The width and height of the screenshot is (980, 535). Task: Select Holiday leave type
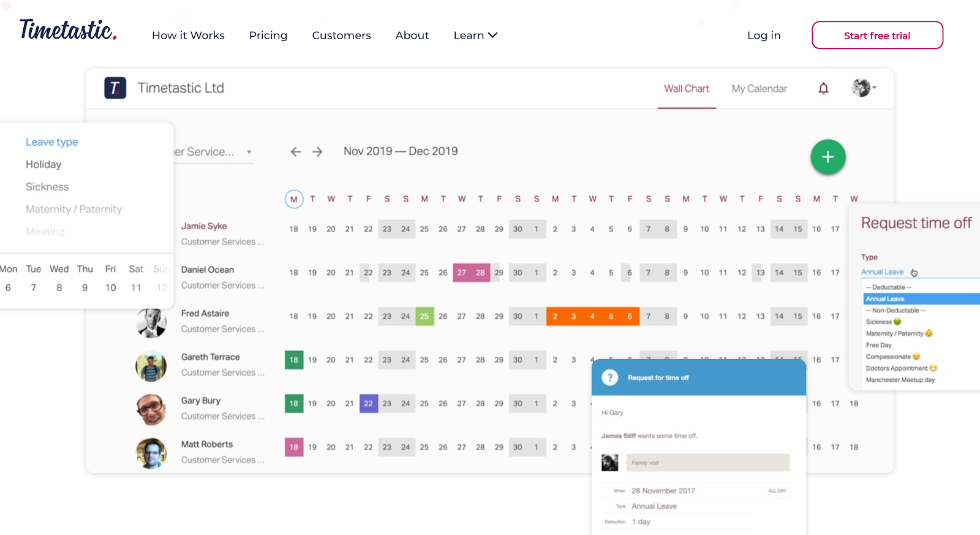(43, 164)
